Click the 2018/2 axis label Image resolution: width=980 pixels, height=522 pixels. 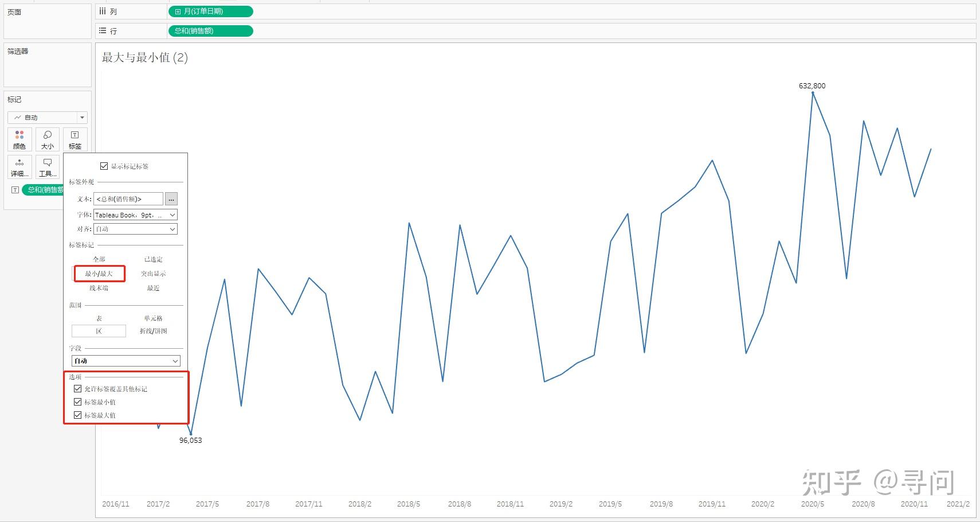(x=360, y=504)
